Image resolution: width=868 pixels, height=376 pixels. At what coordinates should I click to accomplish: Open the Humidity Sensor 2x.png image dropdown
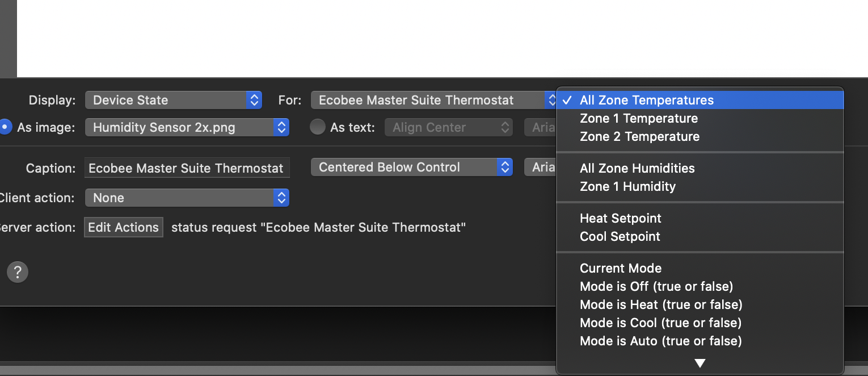(x=187, y=127)
